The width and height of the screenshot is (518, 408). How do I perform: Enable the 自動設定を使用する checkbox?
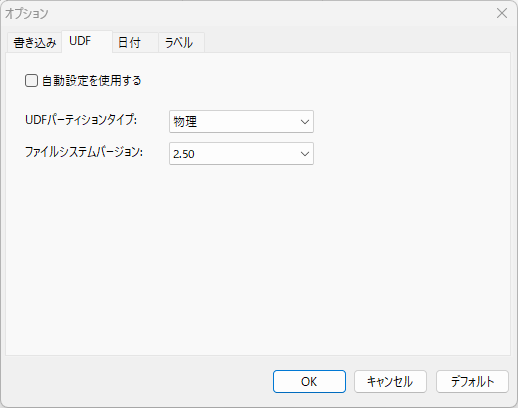(x=31, y=81)
